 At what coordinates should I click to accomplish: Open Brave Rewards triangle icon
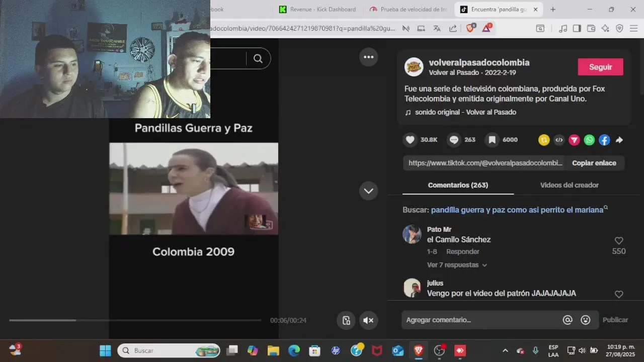click(487, 28)
